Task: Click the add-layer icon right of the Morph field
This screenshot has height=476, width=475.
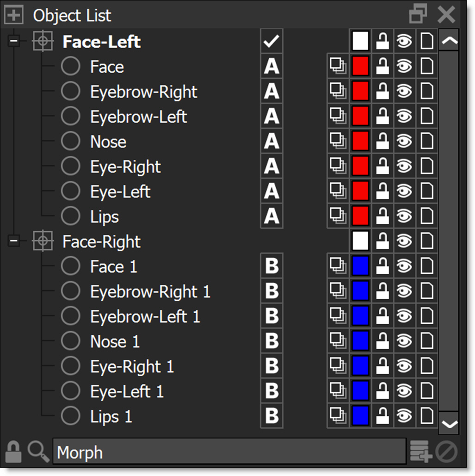Action: point(420,451)
